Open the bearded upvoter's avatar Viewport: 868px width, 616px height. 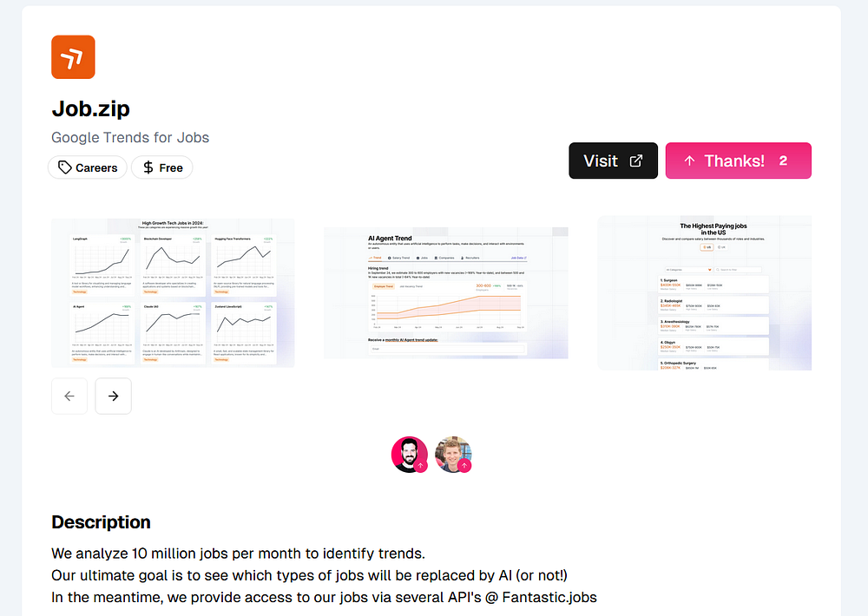410,455
